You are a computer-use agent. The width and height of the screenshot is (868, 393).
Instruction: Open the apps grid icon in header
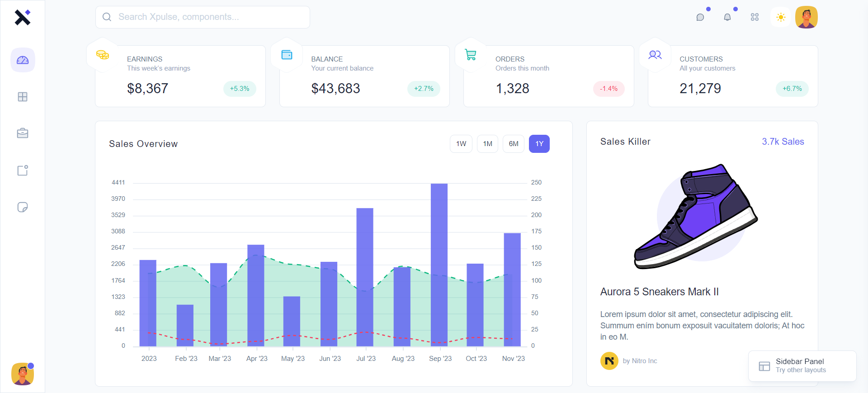coord(755,17)
